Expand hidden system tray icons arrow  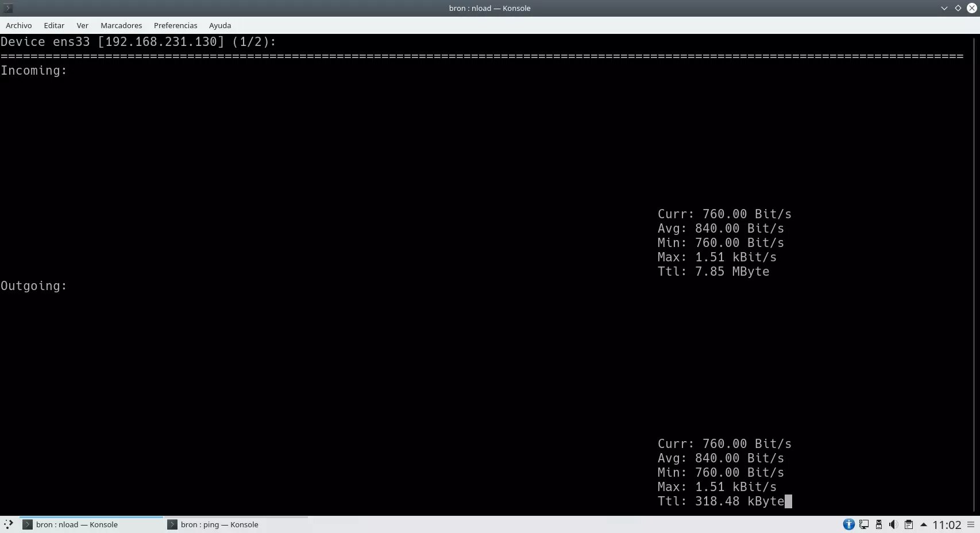coord(924,524)
